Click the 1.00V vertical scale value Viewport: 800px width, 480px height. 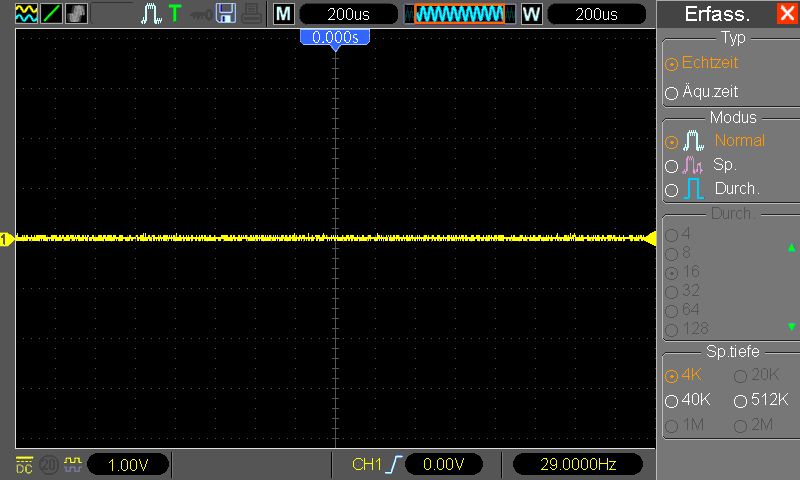(x=128, y=465)
